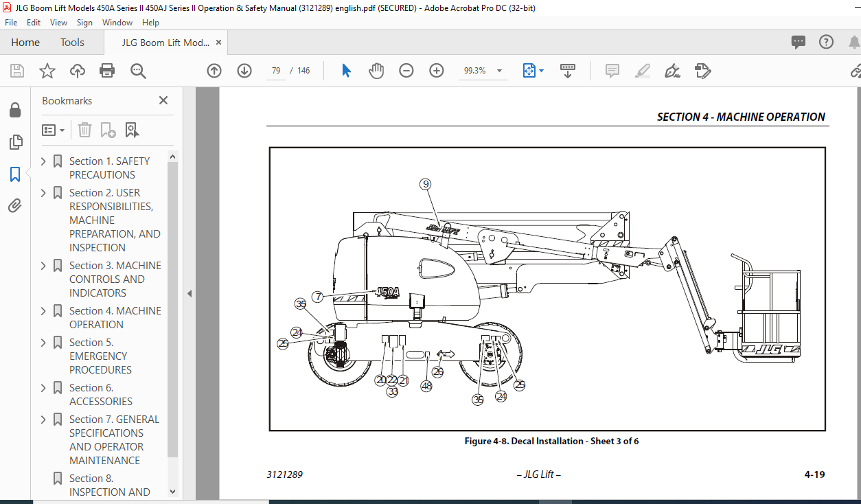Open Section 6. ACCESSORIES bookmark
The width and height of the screenshot is (861, 504).
[x=101, y=395]
